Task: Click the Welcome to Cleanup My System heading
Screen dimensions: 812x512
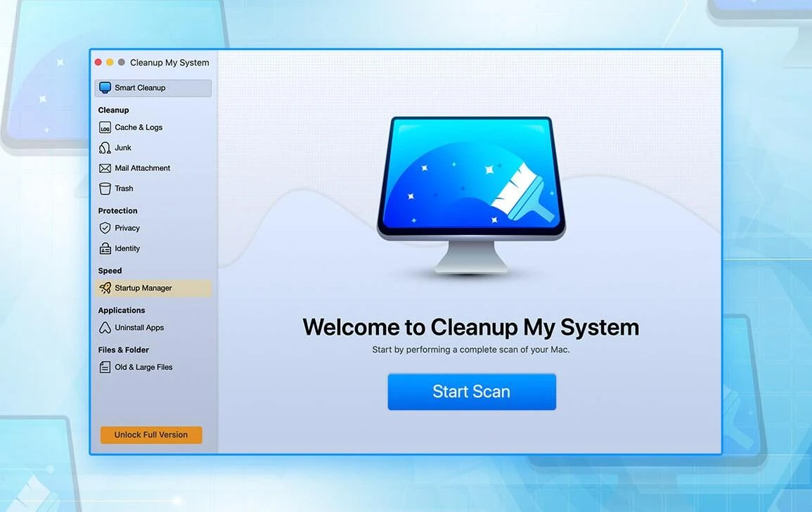Action: click(471, 327)
